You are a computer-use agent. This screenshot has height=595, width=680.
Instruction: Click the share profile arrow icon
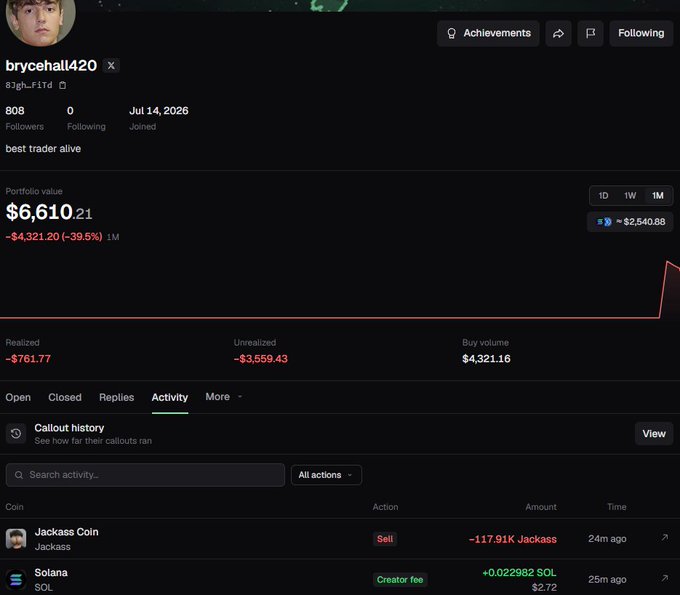(558, 33)
